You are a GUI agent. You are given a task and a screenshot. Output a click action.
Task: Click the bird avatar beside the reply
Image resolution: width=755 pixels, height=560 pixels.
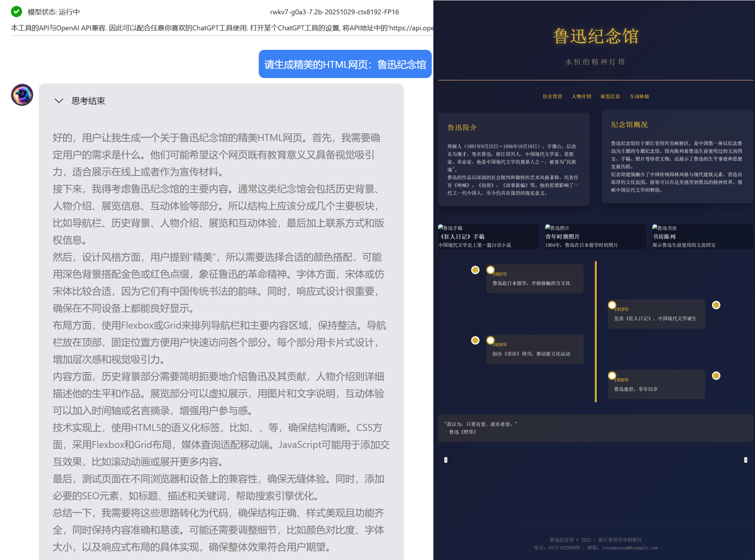point(22,95)
